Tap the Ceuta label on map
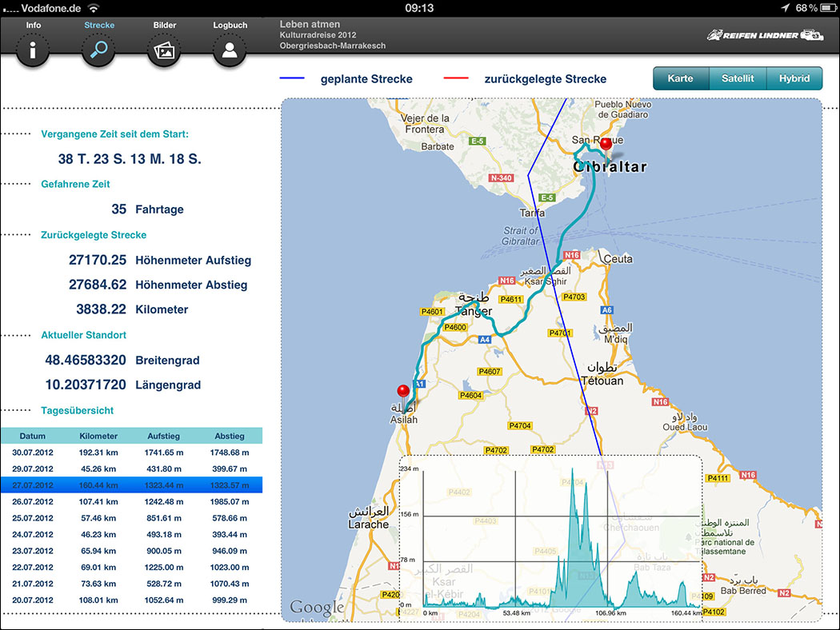Viewport: 840px width, 630px height. (x=618, y=259)
